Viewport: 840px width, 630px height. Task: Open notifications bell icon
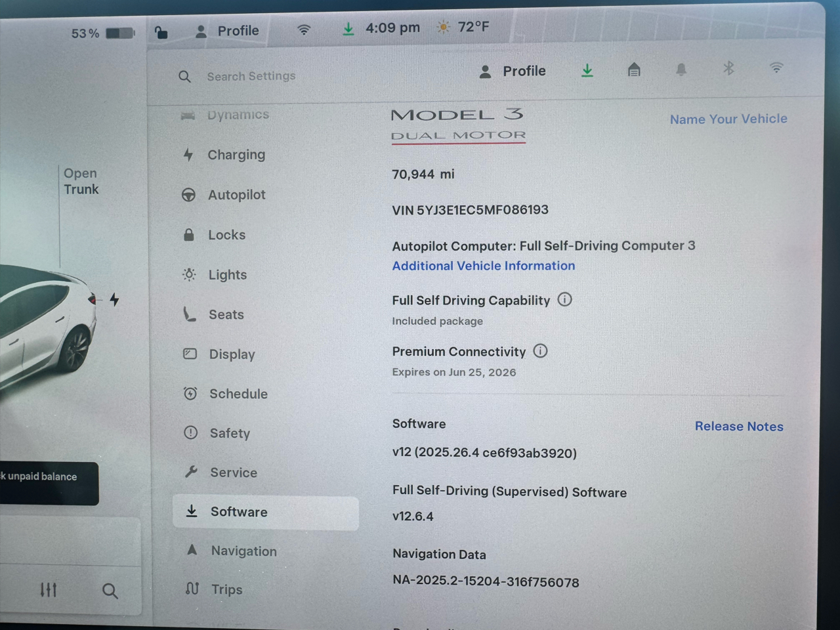(681, 70)
